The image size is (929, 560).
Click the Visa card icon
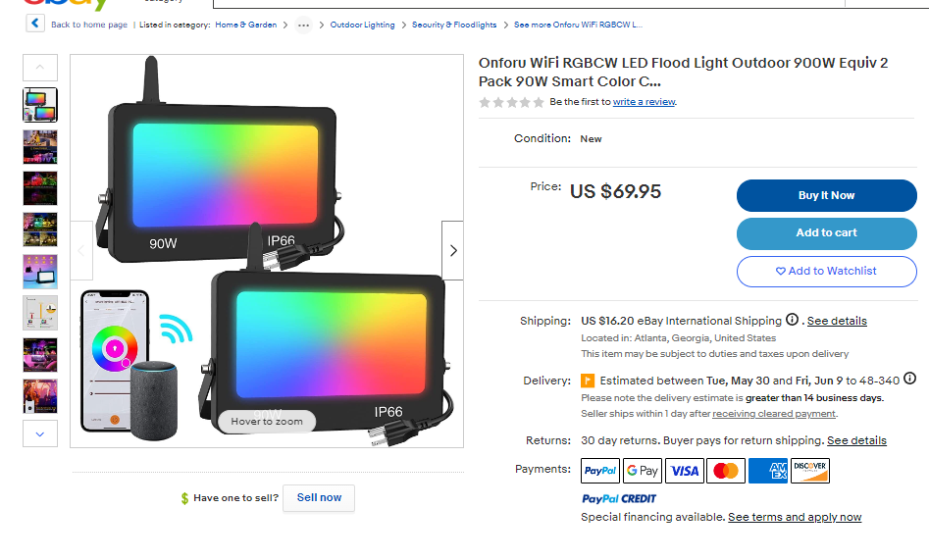tap(685, 471)
